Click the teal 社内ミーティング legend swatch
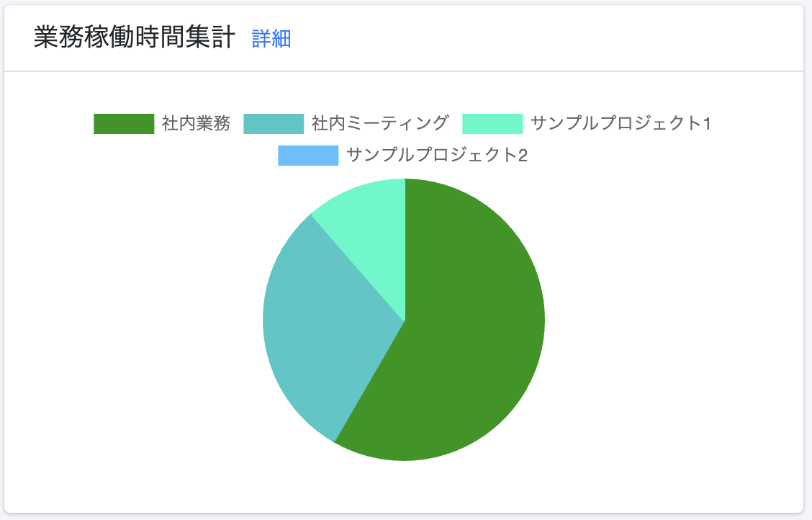 [274, 124]
